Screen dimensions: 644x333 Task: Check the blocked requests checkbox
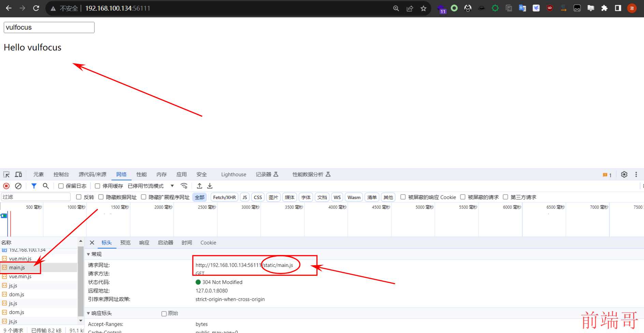tap(463, 197)
